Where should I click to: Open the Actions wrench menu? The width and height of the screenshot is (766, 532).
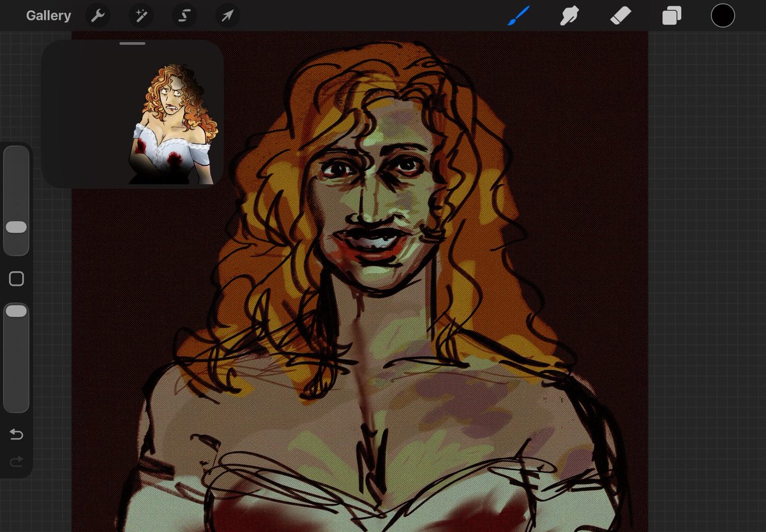(98, 16)
